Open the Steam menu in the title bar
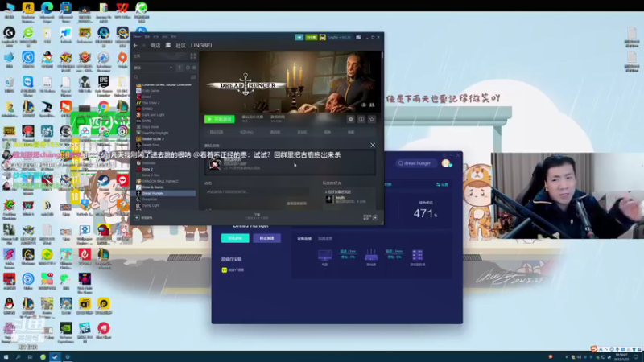644x362 pixels. [137, 37]
